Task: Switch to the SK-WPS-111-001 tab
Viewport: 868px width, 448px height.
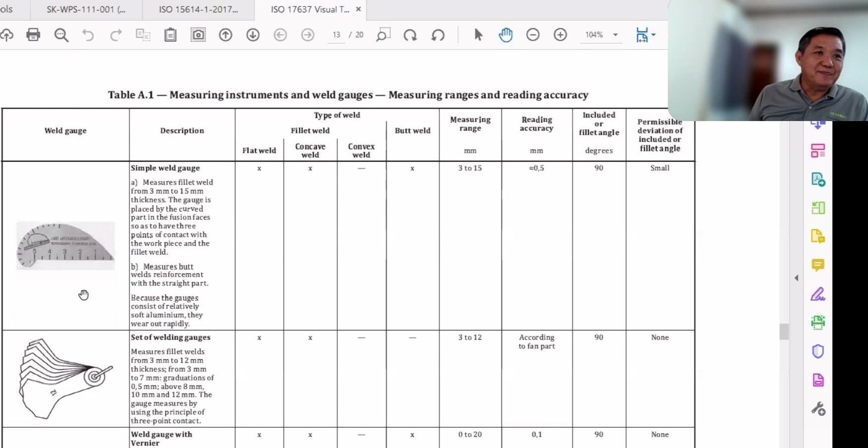Action: [86, 9]
